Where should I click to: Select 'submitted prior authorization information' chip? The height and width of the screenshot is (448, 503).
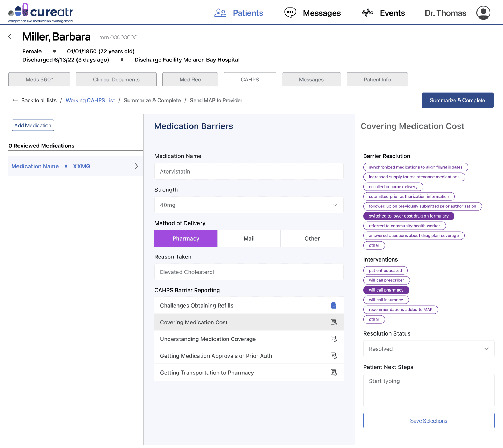tap(409, 197)
